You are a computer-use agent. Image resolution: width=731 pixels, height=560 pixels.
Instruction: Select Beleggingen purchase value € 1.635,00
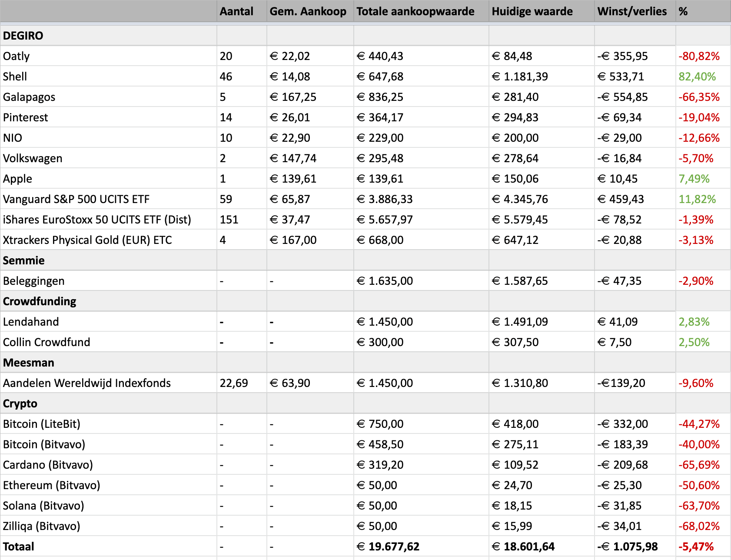click(x=422, y=281)
